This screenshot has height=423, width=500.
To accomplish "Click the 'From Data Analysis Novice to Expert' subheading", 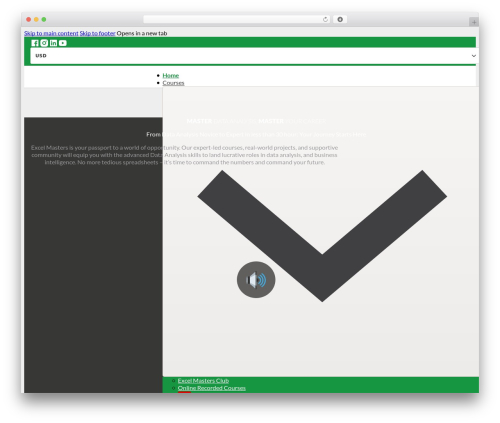I will (256, 134).
